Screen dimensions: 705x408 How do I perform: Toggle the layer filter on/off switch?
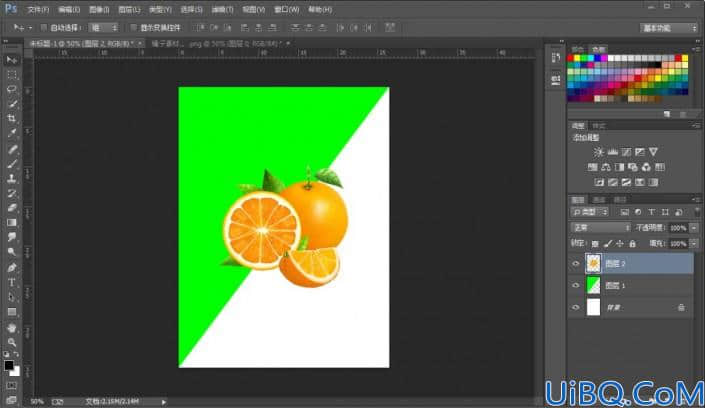coord(696,212)
